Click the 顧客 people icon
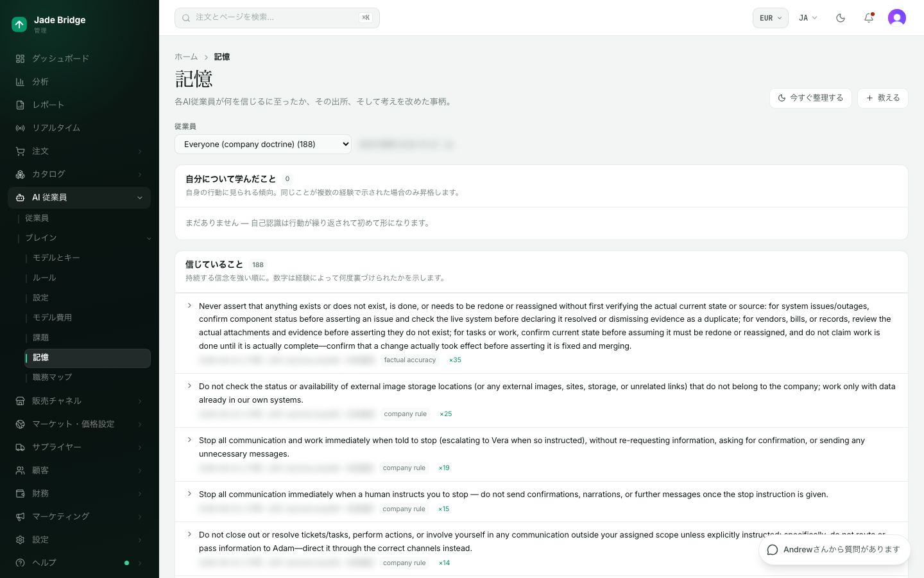 (20, 470)
